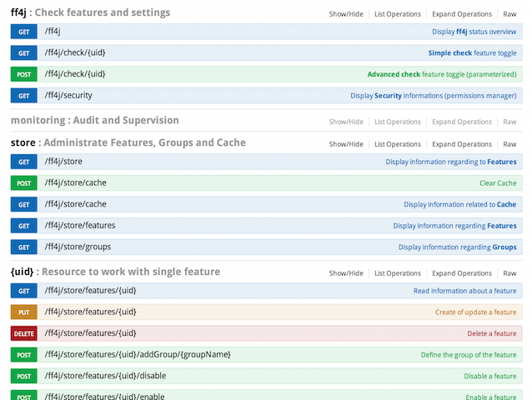Screen dimensions: 532x400
Task: Click the DELETE badge for /ff4j/store/features/{uid}
Action: click(23, 333)
